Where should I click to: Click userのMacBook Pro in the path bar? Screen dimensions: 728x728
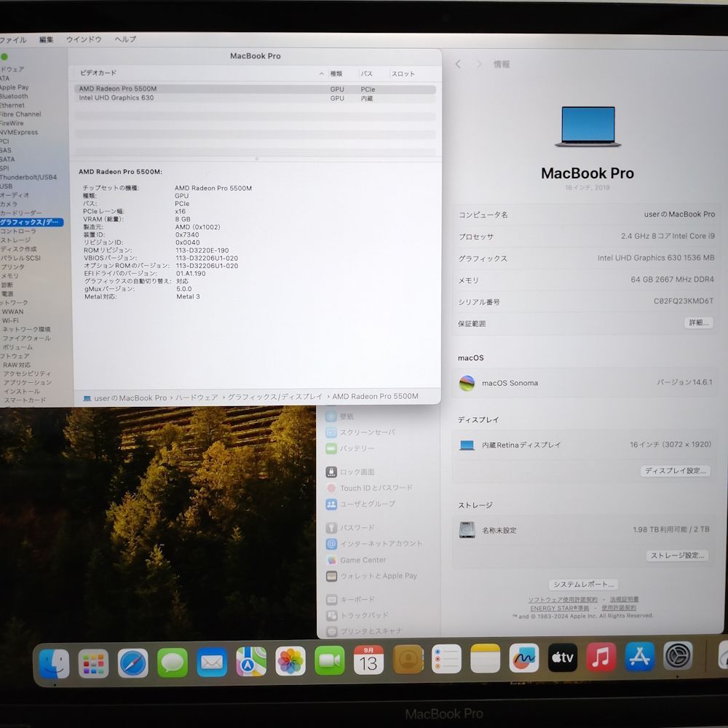coord(125,398)
